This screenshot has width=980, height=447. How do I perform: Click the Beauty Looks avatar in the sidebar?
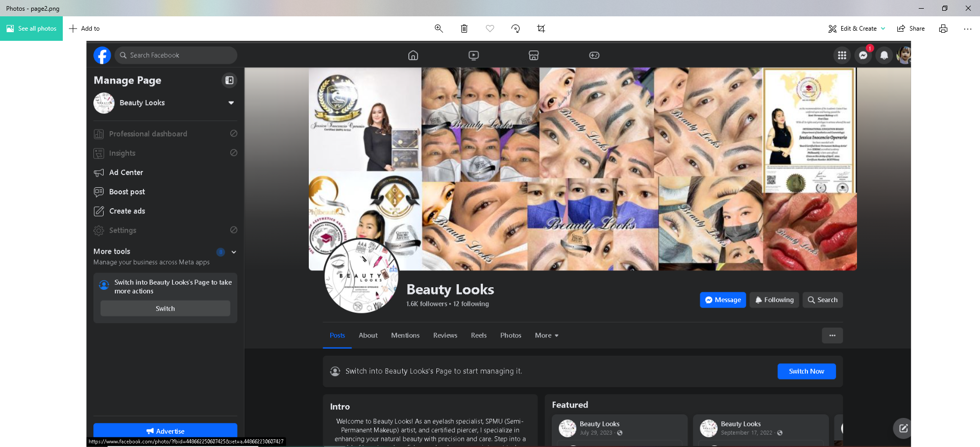pos(104,103)
